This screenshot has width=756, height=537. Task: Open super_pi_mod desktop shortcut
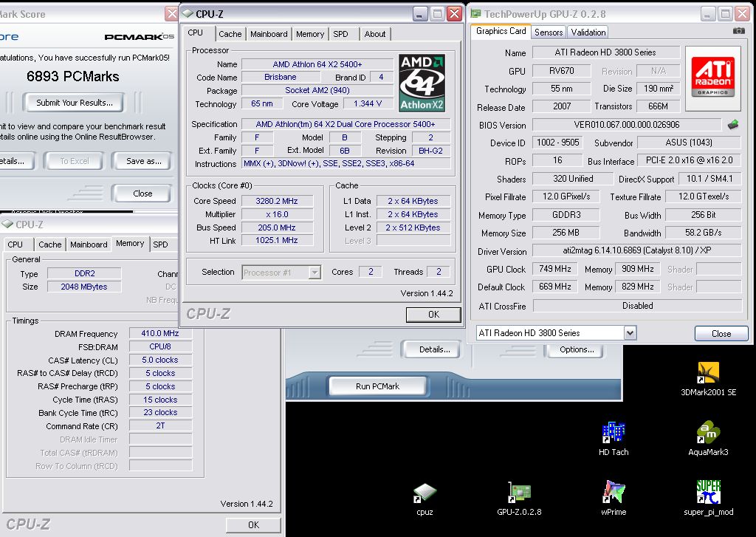[x=708, y=499]
